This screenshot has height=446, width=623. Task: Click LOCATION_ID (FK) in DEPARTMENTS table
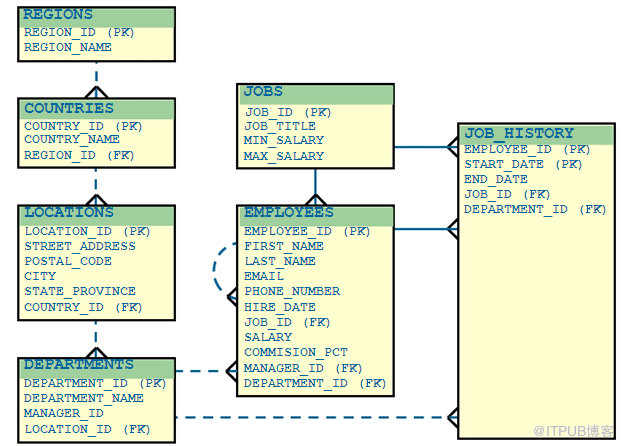87,429
